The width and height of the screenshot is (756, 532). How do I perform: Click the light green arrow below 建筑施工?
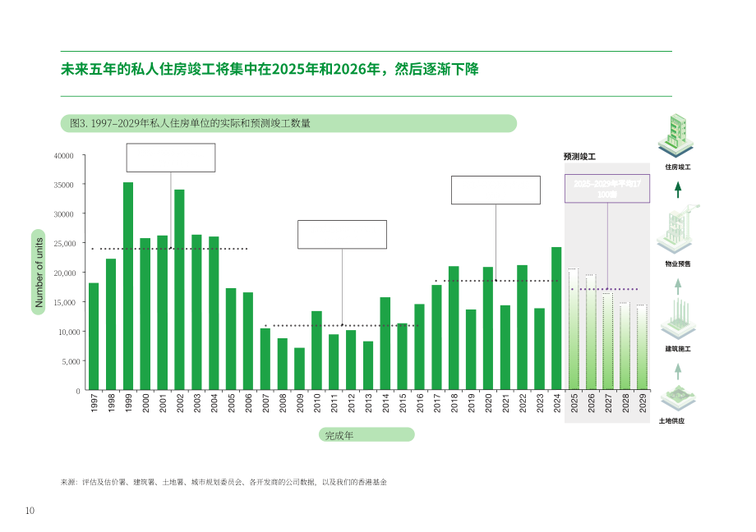[x=678, y=372]
